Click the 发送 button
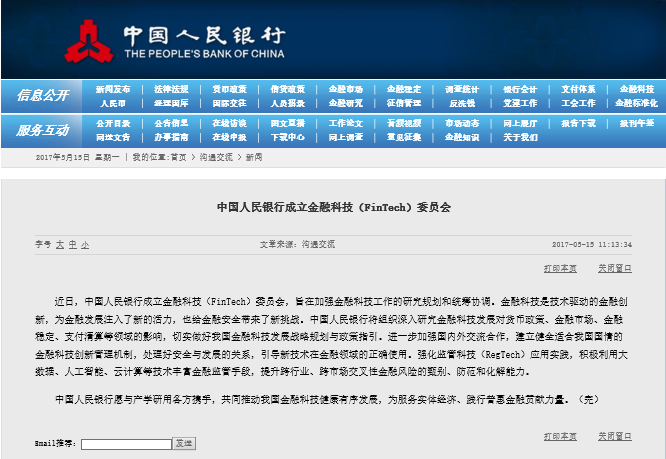 [184, 444]
